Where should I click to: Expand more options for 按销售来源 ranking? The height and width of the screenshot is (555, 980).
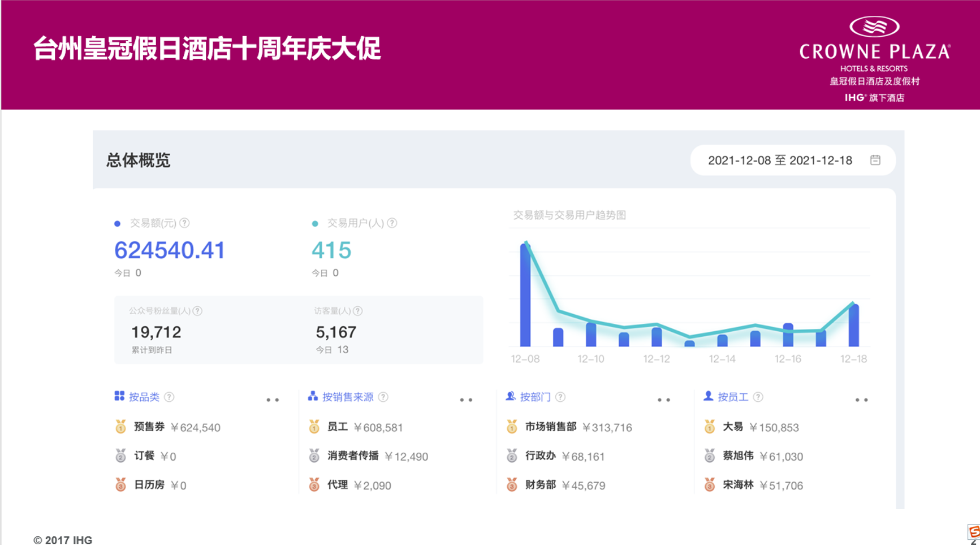[466, 400]
